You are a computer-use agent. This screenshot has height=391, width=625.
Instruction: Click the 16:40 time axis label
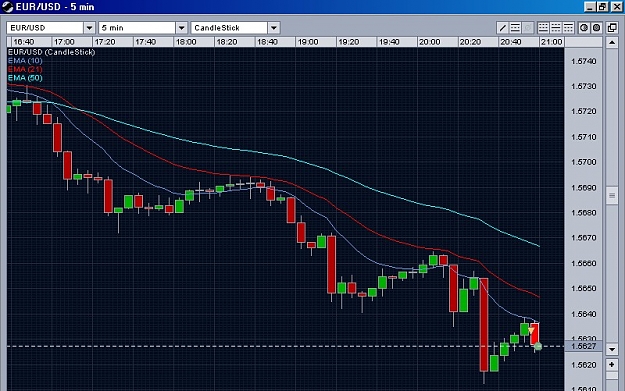(24, 42)
